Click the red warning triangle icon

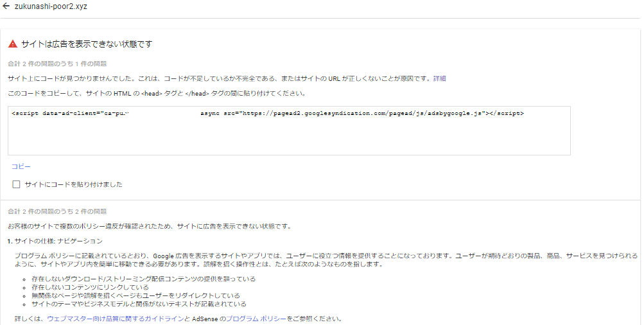(13, 44)
